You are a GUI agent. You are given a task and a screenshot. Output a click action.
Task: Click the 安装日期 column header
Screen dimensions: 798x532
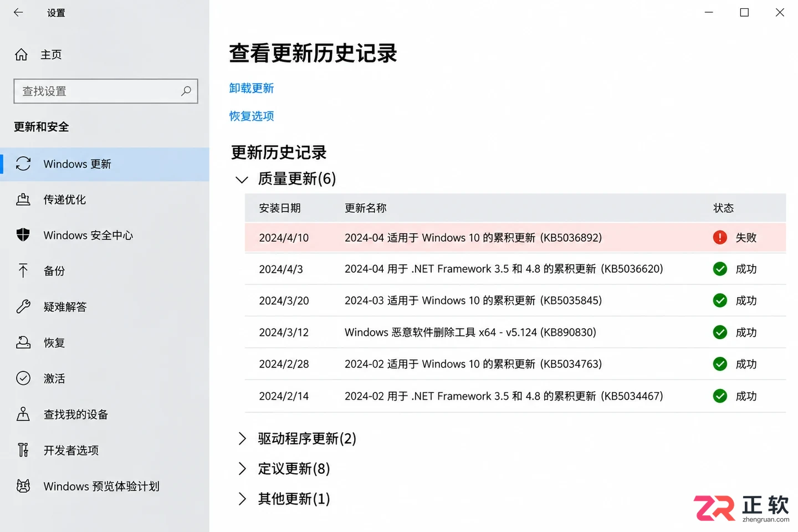[280, 208]
